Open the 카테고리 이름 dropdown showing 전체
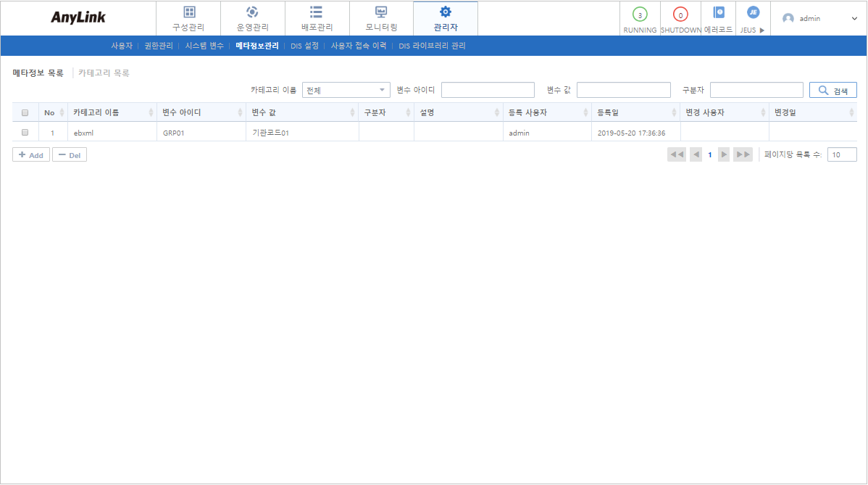 click(x=346, y=89)
